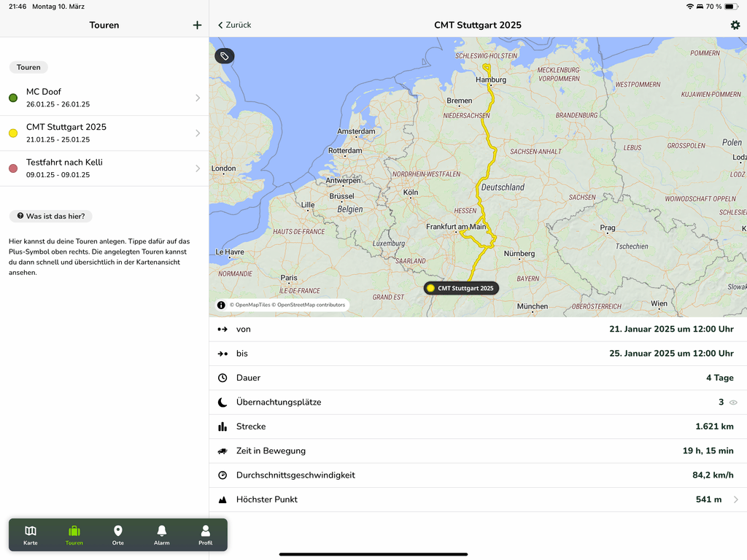
Task: Tap the green color dot of MC Doof
Action: tap(13, 98)
